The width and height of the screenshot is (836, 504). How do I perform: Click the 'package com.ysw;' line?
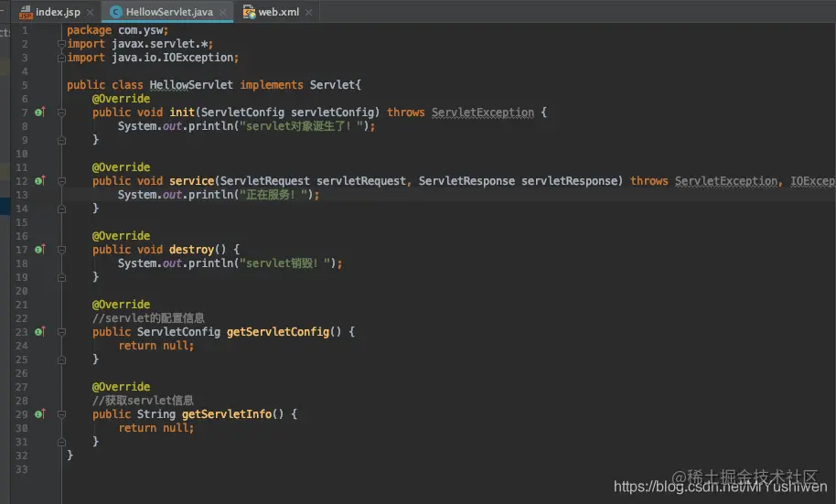pyautogui.click(x=117, y=30)
